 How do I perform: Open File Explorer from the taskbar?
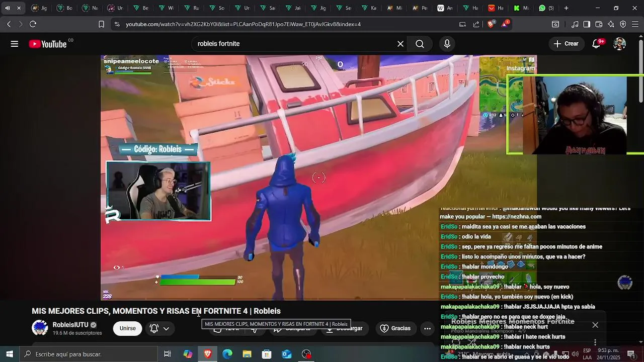tap(247, 354)
